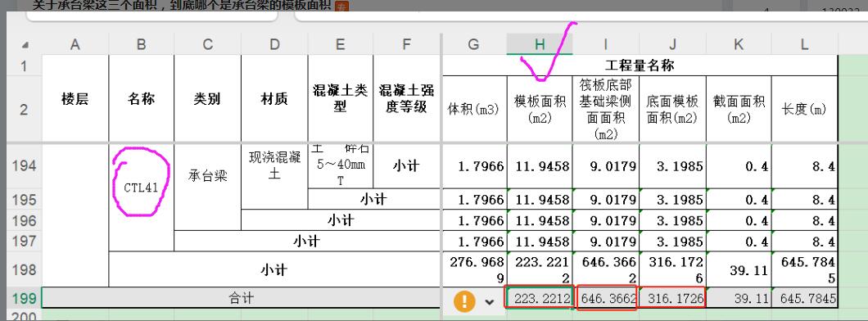Click the 646.3662 cell in row 198
The height and width of the screenshot is (321, 868).
click(606, 269)
